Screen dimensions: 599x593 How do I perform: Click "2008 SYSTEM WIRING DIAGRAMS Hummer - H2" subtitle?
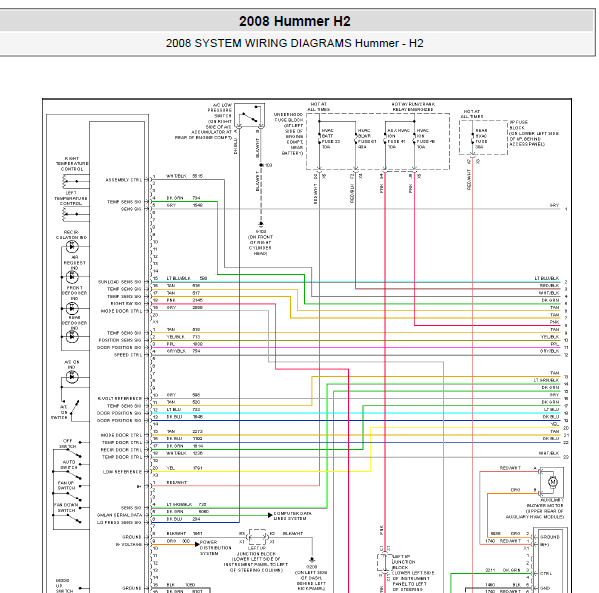pos(295,43)
